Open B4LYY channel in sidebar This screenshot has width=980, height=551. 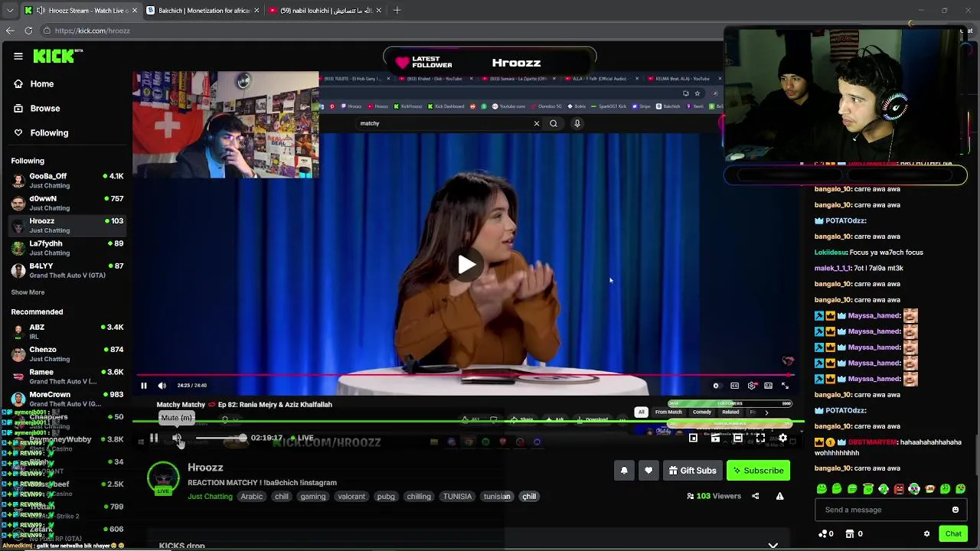coord(67,270)
